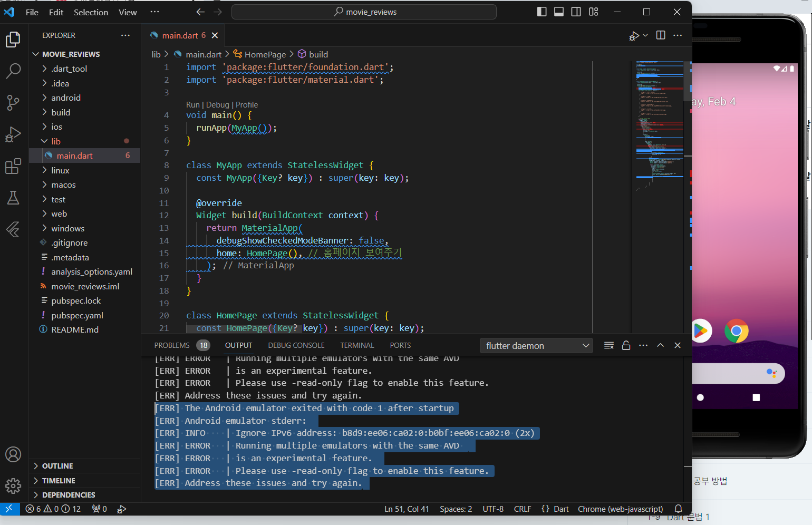This screenshot has height=525, width=812.
Task: Open the Accounts menu
Action: 13,454
